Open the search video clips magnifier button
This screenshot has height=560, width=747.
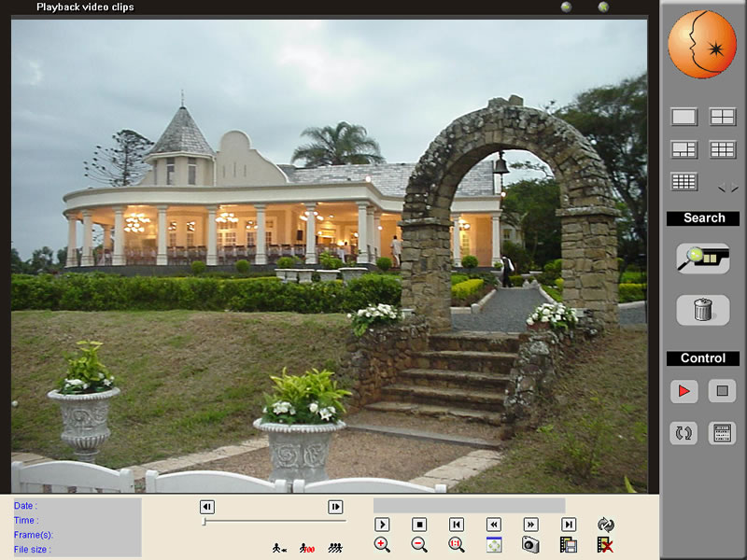click(702, 259)
